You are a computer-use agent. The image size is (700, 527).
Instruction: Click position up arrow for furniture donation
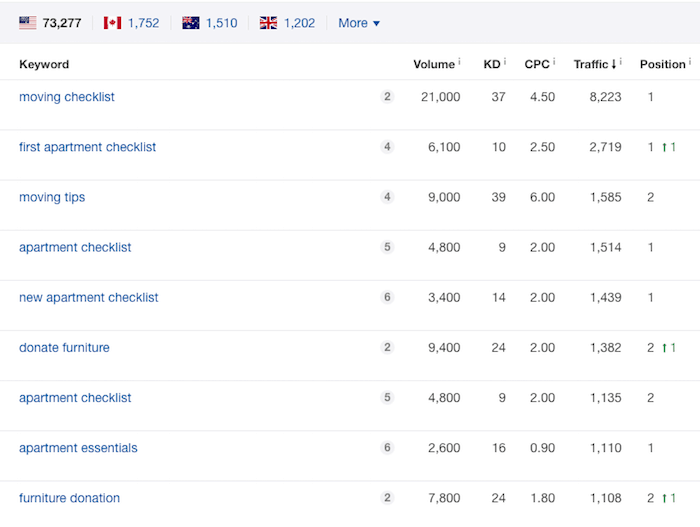[664, 498]
